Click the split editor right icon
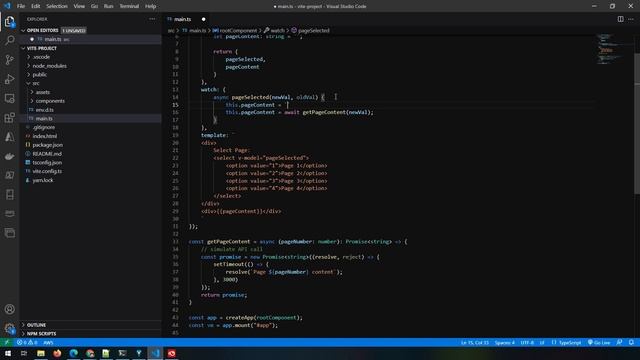Viewport: 640px width, 360px height. pos(620,19)
